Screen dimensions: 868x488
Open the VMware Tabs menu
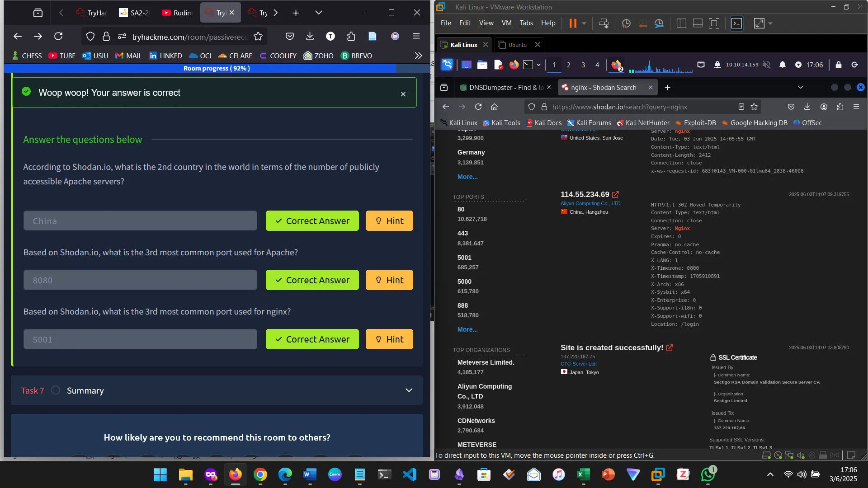pos(526,23)
